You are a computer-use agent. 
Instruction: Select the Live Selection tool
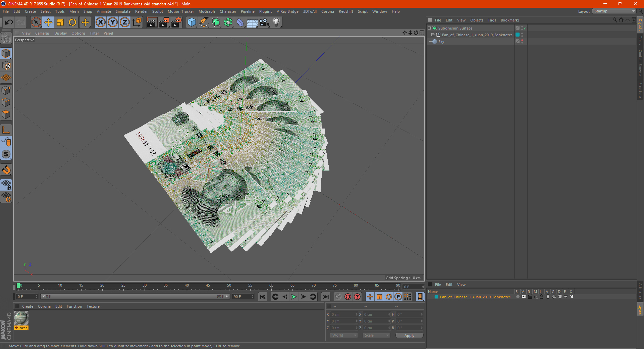pyautogui.click(x=36, y=22)
